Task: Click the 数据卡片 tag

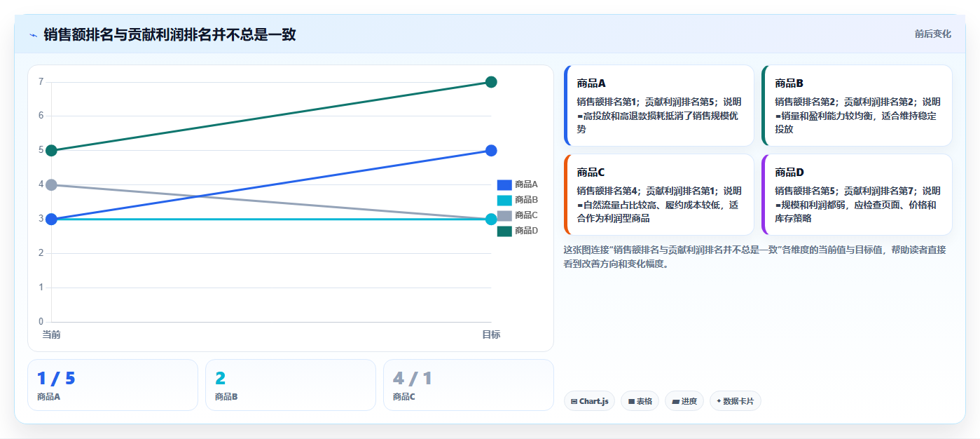Action: tap(736, 401)
